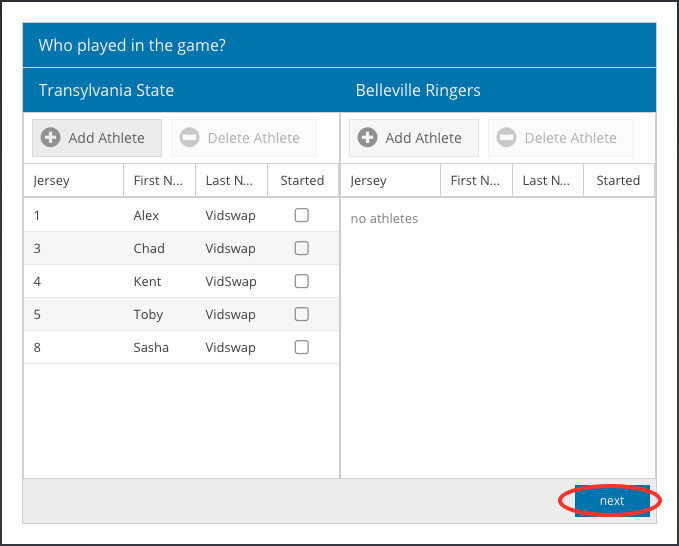Click minus icon for Transylvania State Delete Athlete

pyautogui.click(x=190, y=138)
